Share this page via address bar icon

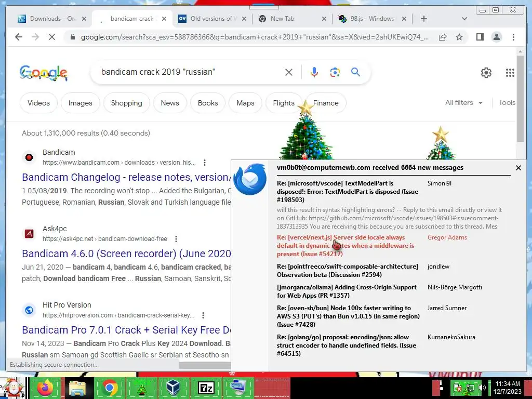(443, 37)
